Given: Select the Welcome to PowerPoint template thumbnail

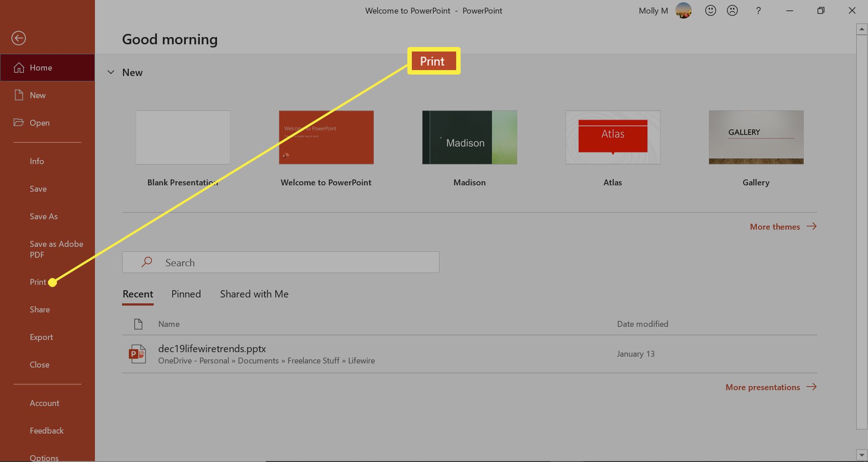Looking at the screenshot, I should (326, 137).
